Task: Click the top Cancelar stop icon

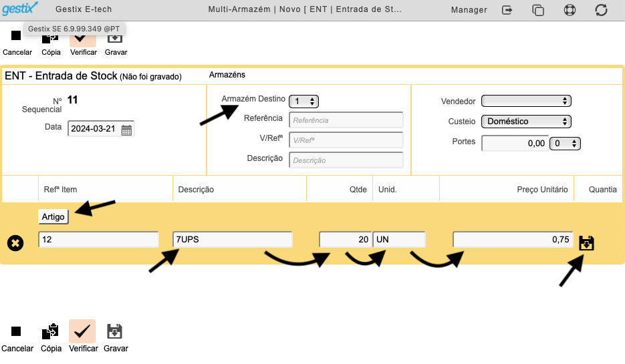Action: coord(16,35)
